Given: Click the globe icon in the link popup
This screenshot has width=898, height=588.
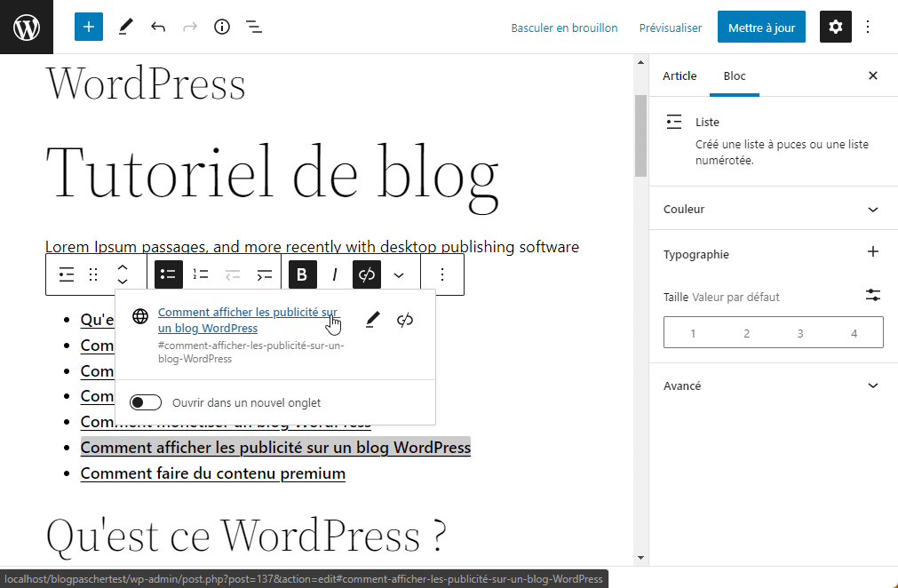Looking at the screenshot, I should tap(140, 316).
